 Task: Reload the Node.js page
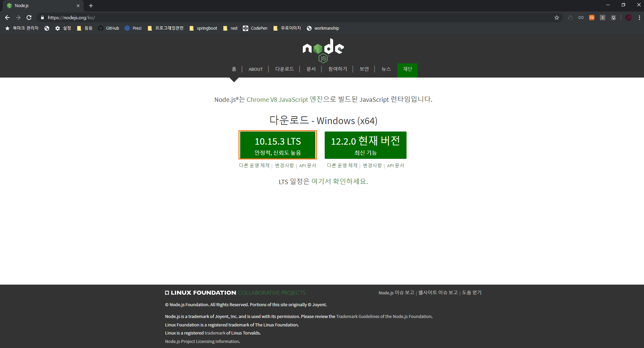coord(29,18)
